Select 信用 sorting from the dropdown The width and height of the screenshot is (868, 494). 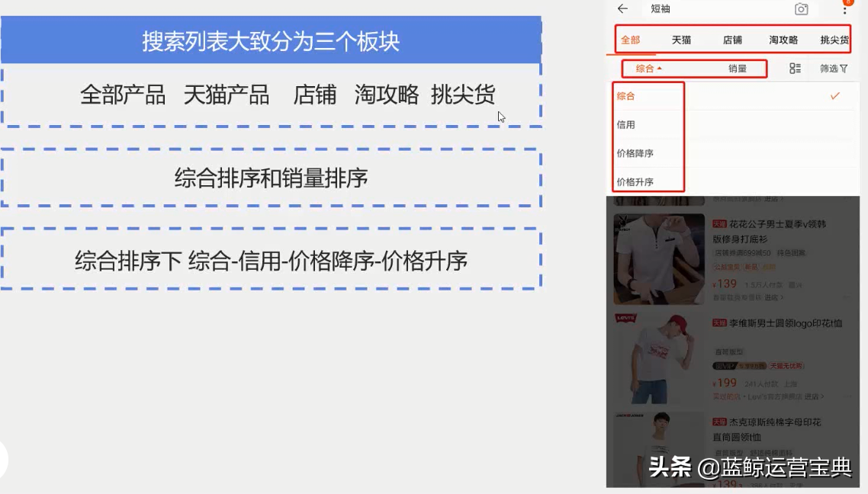pos(625,124)
